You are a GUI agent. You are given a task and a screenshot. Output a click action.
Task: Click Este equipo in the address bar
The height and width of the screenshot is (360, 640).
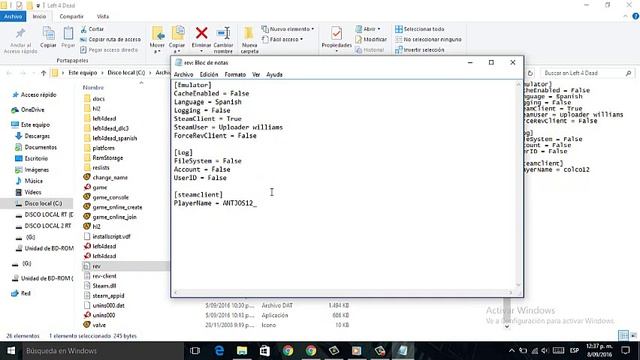click(x=83, y=73)
